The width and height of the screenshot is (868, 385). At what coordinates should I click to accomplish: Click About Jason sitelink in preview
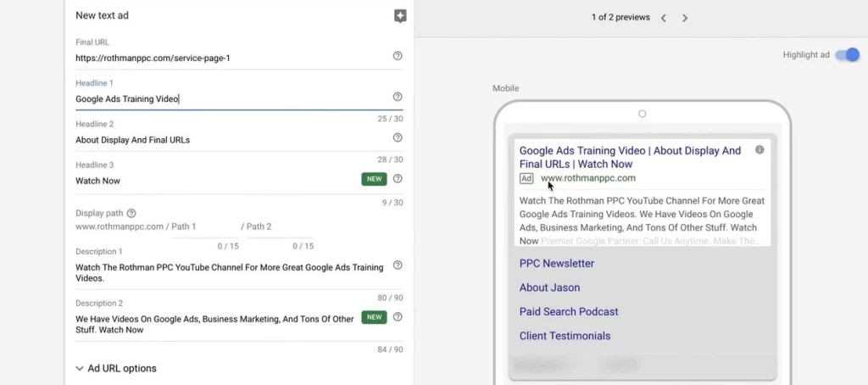[x=549, y=287]
